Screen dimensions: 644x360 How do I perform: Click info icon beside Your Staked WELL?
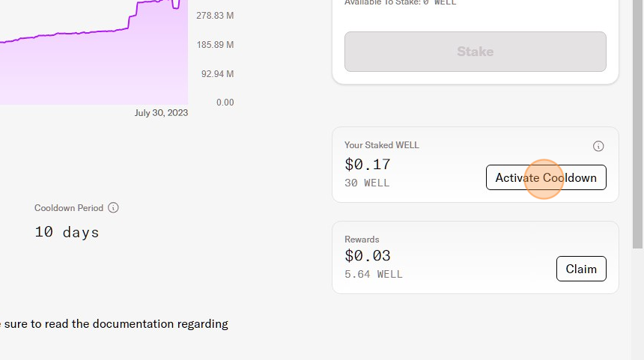(x=598, y=146)
